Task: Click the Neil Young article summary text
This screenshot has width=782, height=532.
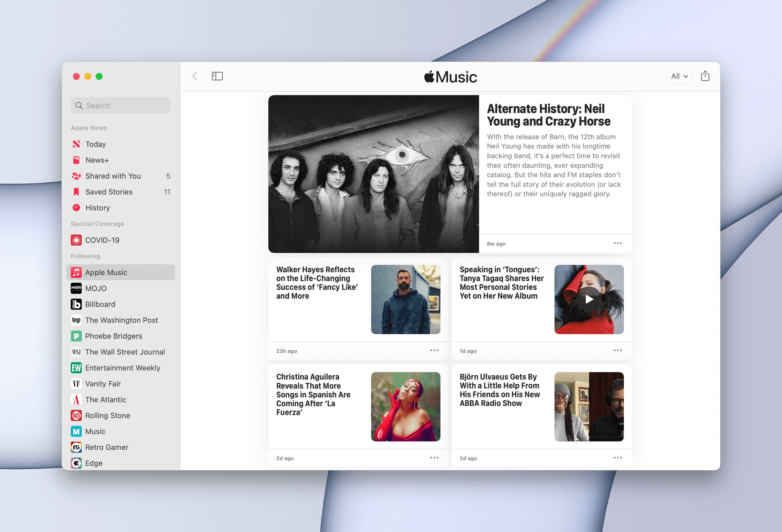Action: pos(554,165)
